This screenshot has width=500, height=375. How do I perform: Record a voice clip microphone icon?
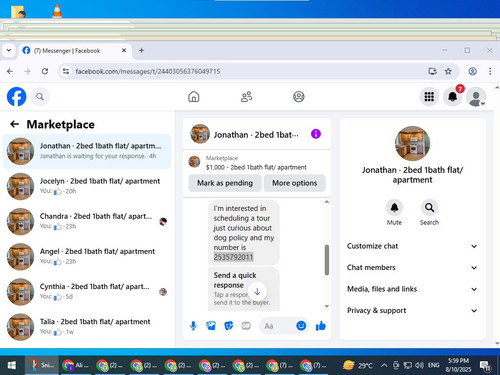coord(193,326)
